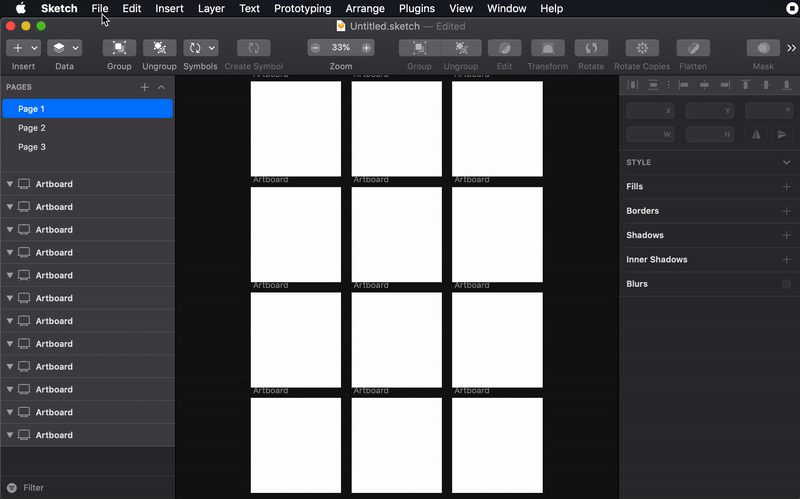This screenshot has width=800, height=499.
Task: Click the Mask toolbar icon
Action: [763, 48]
